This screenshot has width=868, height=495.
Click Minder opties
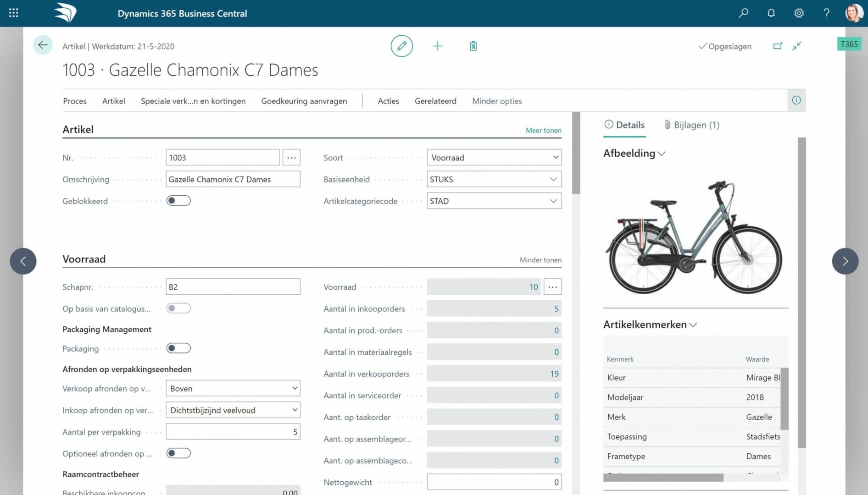click(x=497, y=101)
